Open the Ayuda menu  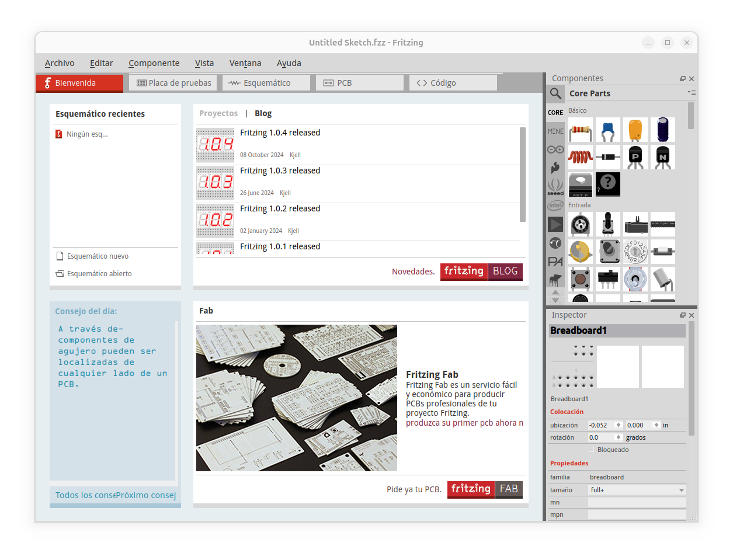pos(289,63)
